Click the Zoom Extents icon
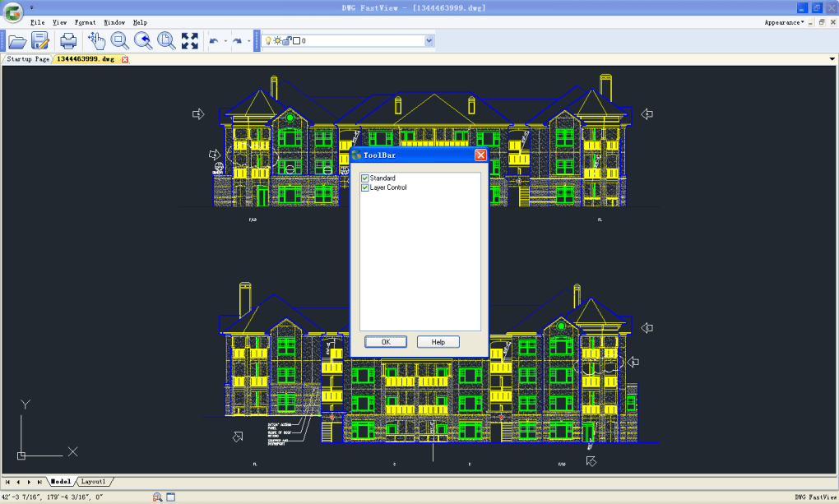 tap(189, 39)
